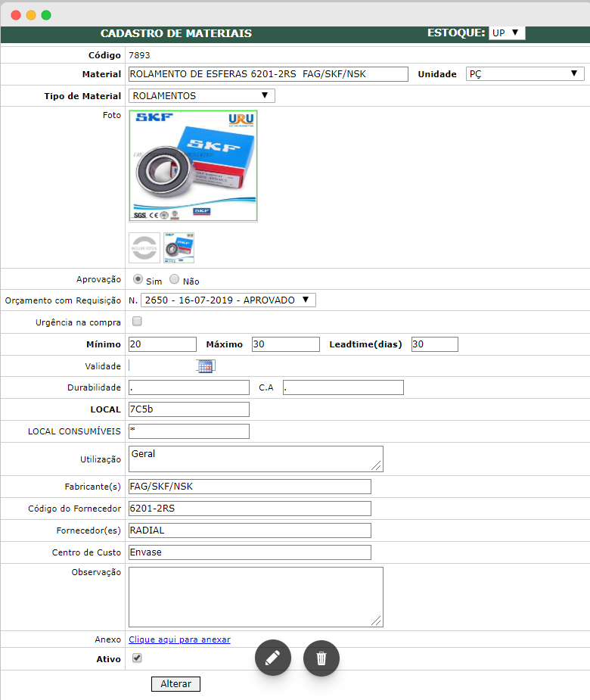Screen dimensions: 590x700
Task: Click the Durabilidade field
Action: pyautogui.click(x=189, y=387)
